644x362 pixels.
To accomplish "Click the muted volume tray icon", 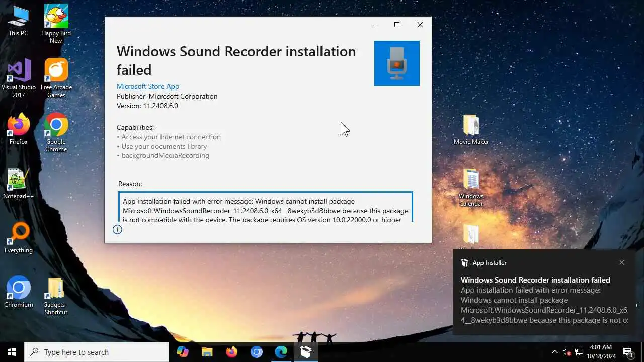I will point(567,352).
